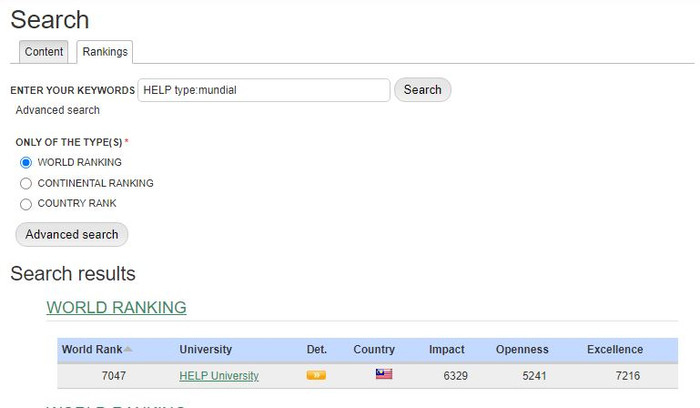700x408 pixels.
Task: Click the ONLY OF THE TYPE(S) label
Action: (x=69, y=142)
